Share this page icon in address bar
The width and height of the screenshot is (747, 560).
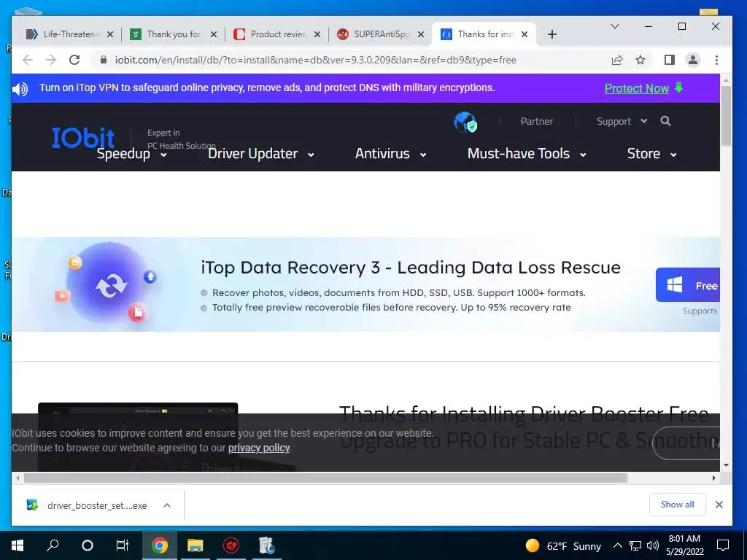tap(617, 60)
